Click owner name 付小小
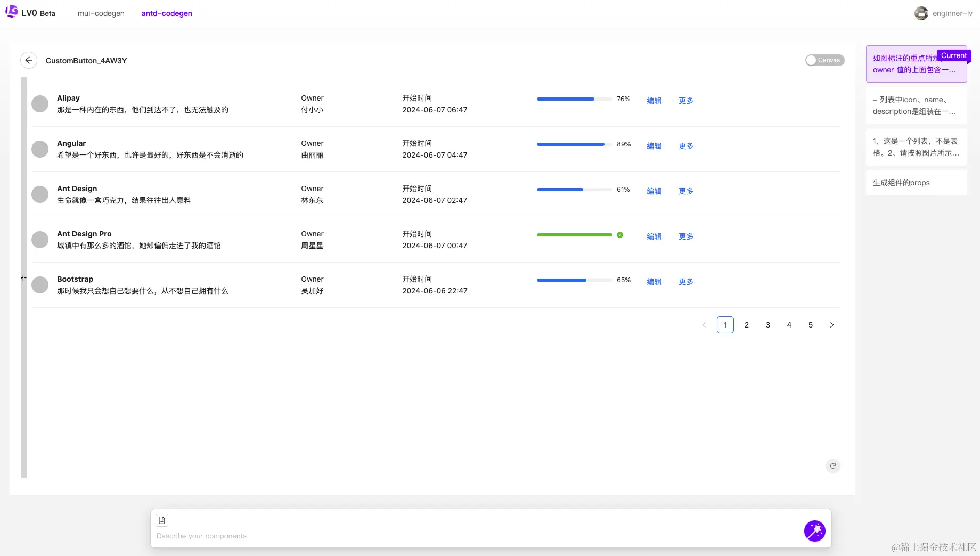 [312, 110]
